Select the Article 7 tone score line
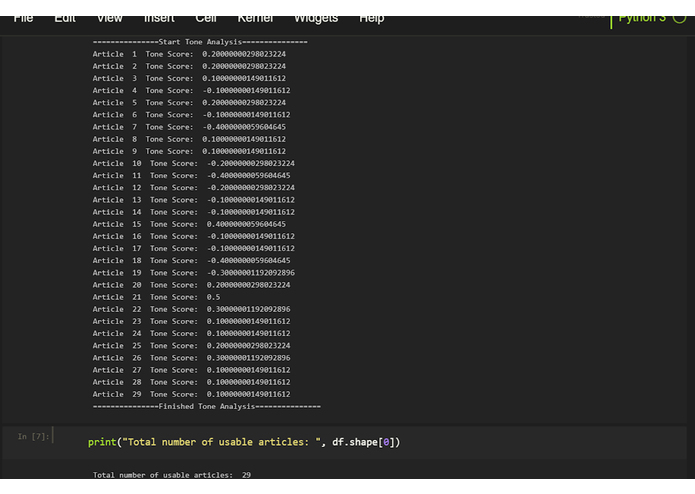Viewport: 695px width, 494px height. (x=189, y=127)
